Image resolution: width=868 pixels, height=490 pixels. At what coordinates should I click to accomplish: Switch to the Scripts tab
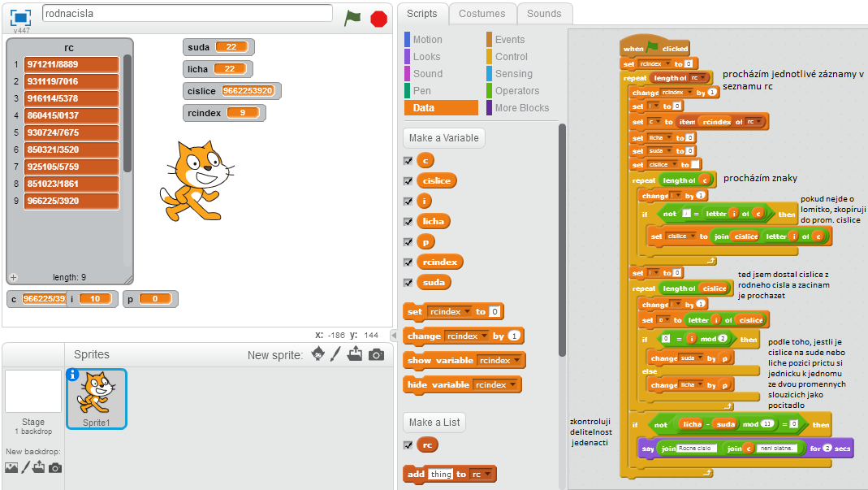click(422, 14)
